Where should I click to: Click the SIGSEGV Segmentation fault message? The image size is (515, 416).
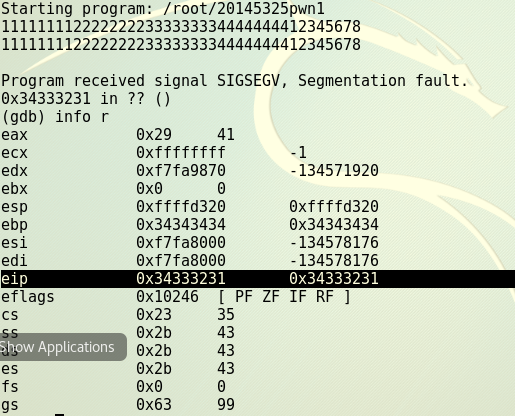pos(235,81)
